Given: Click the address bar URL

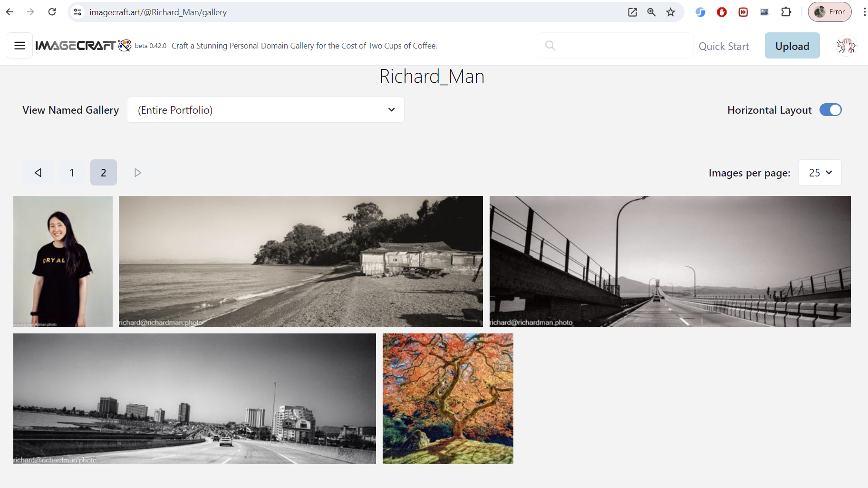Looking at the screenshot, I should (158, 12).
